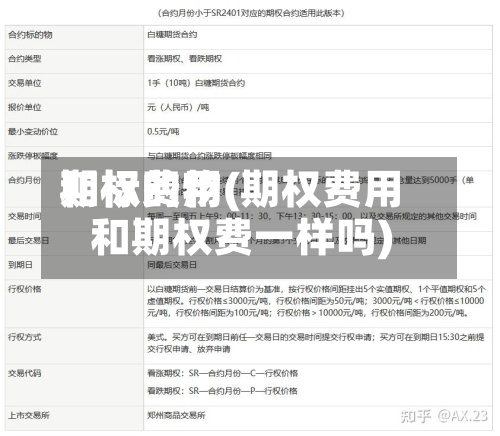500x436 pixels.
Task: Select the 交易单位 row label
Action: (x=25, y=83)
